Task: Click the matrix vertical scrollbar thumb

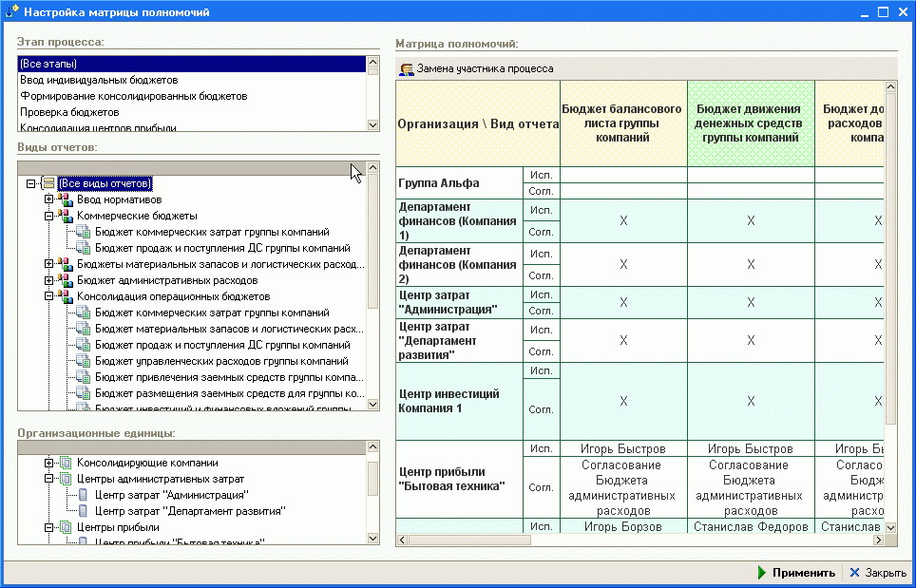Action: tap(890, 258)
